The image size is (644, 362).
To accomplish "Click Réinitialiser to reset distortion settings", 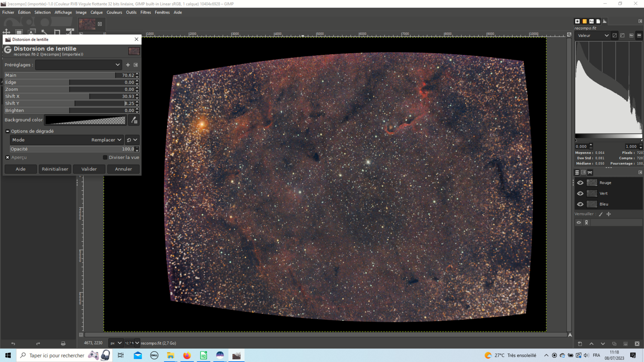I will pos(55,169).
